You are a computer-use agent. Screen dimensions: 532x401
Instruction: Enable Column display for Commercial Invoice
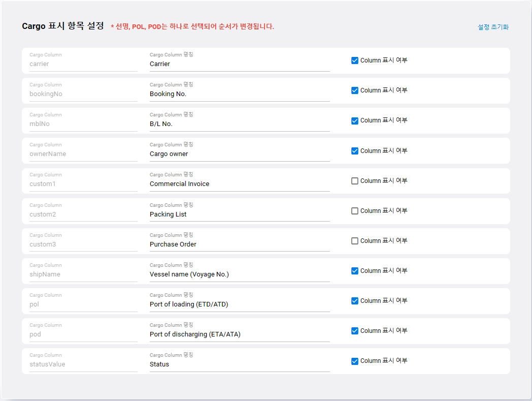coord(355,181)
